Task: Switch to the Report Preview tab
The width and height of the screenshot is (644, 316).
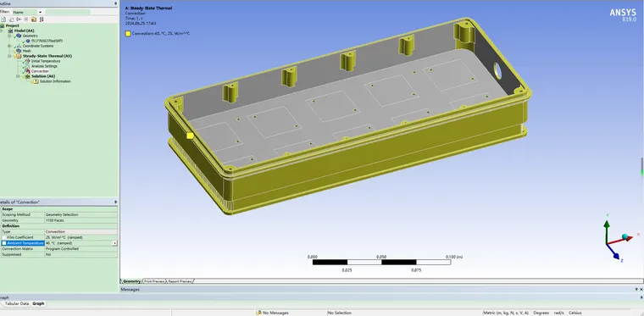Action: pyautogui.click(x=180, y=281)
